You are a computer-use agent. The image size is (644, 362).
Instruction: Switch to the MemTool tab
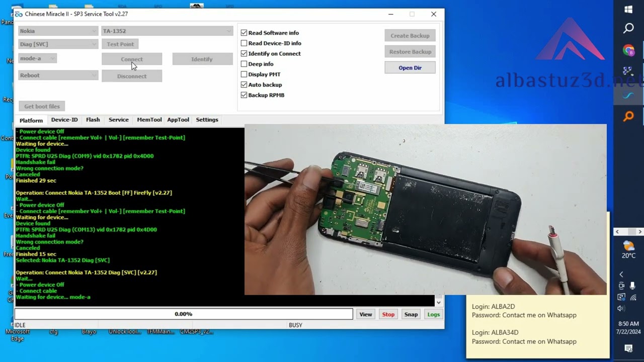click(149, 120)
